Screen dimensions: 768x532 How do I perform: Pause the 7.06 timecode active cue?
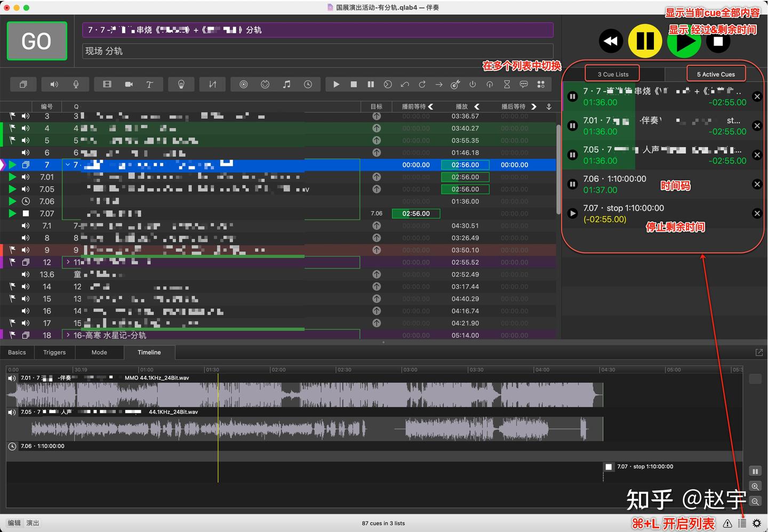(572, 184)
